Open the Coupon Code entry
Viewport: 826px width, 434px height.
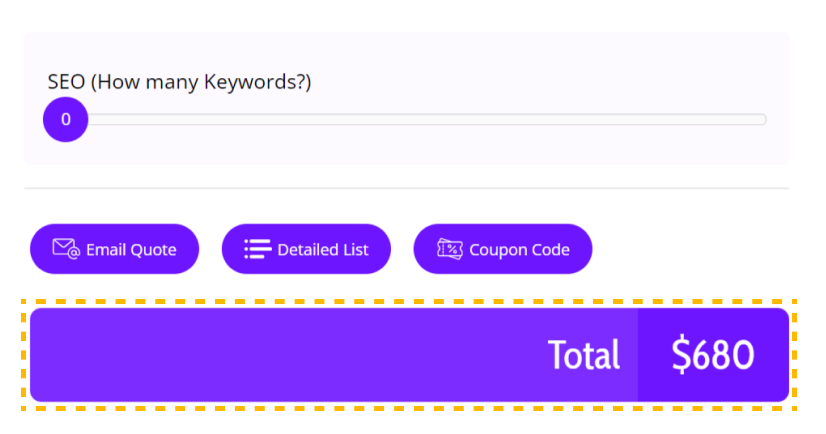pos(503,249)
